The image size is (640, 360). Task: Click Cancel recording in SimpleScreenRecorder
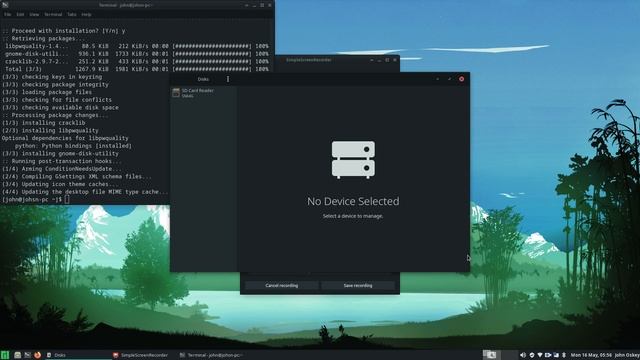tap(282, 285)
